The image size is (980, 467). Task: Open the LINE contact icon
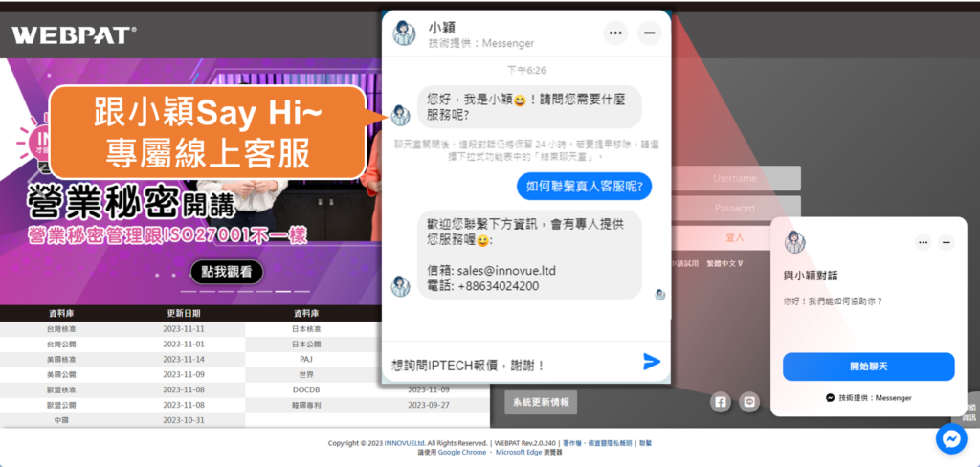pyautogui.click(x=748, y=402)
